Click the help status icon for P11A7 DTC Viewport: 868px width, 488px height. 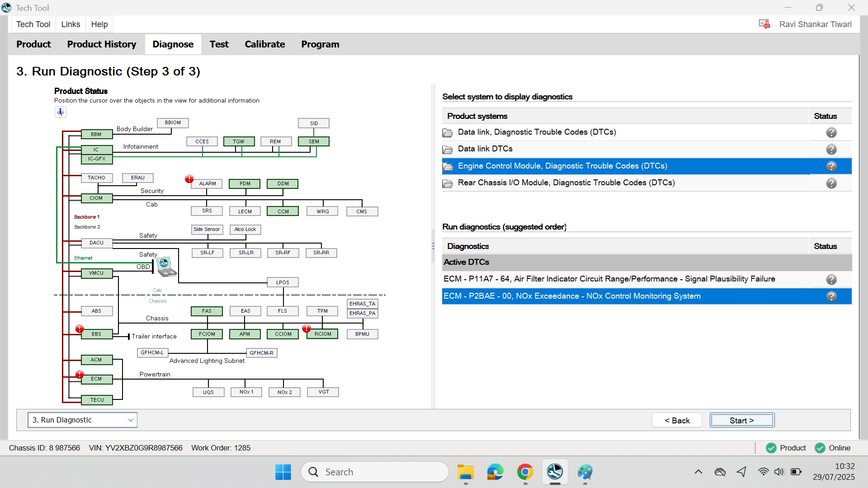831,279
